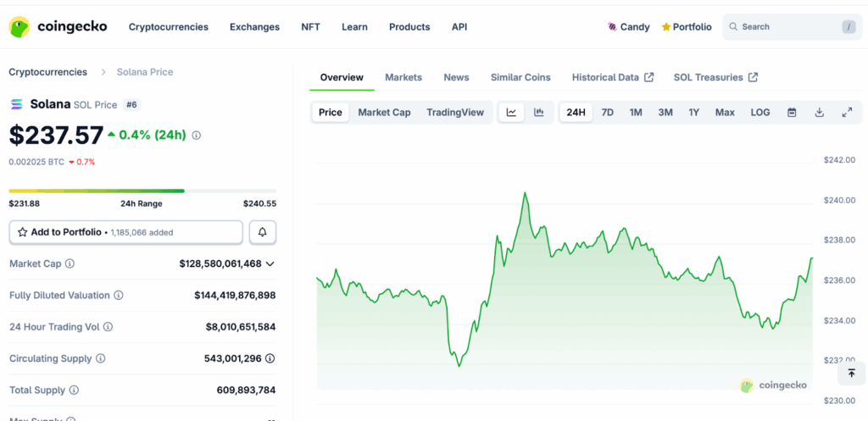Select the 7D time range
Image resolution: width=868 pixels, height=421 pixels.
click(x=607, y=113)
